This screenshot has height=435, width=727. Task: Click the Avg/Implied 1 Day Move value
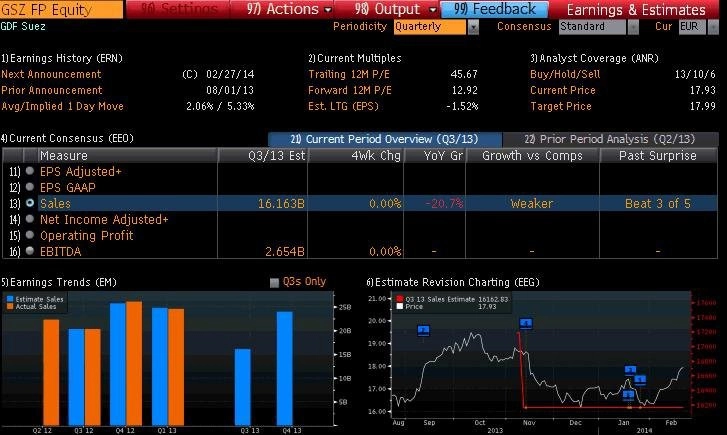coord(220,106)
